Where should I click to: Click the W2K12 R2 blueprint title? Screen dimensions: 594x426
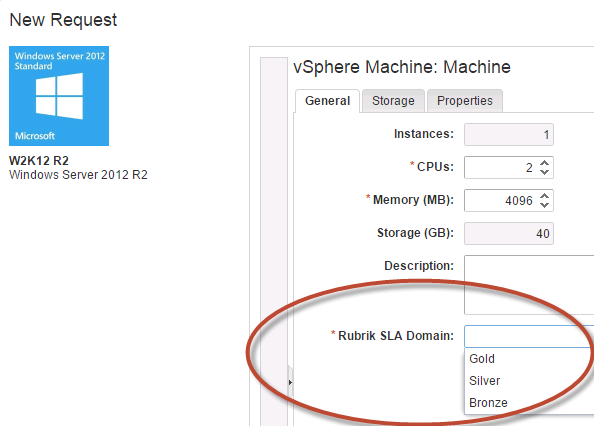[x=39, y=161]
